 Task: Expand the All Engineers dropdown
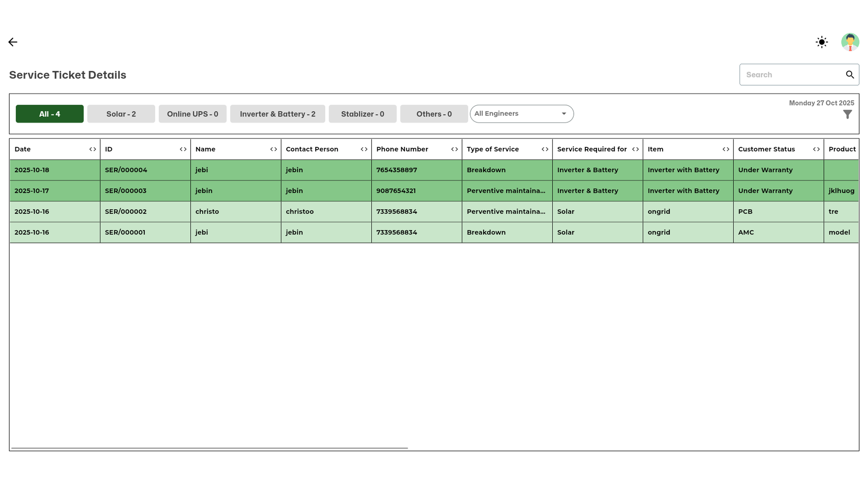click(522, 114)
